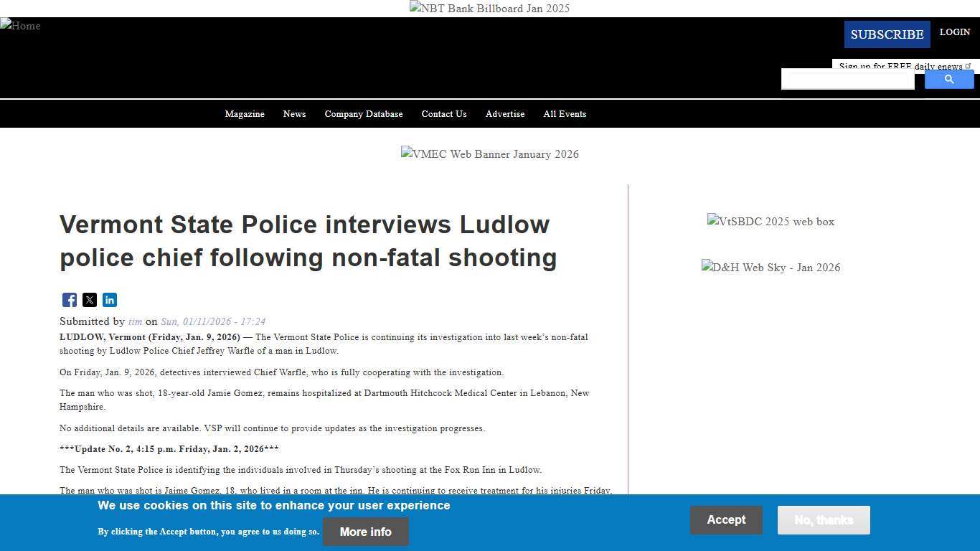Open the Company Database page

click(363, 113)
